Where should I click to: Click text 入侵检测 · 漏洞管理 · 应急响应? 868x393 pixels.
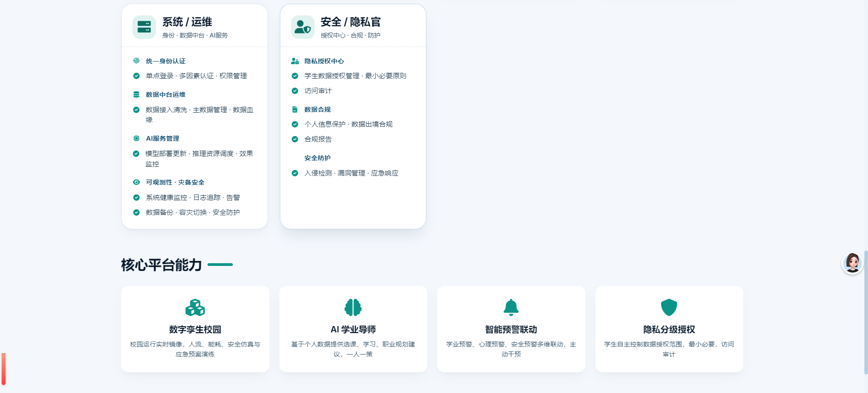[x=351, y=173]
